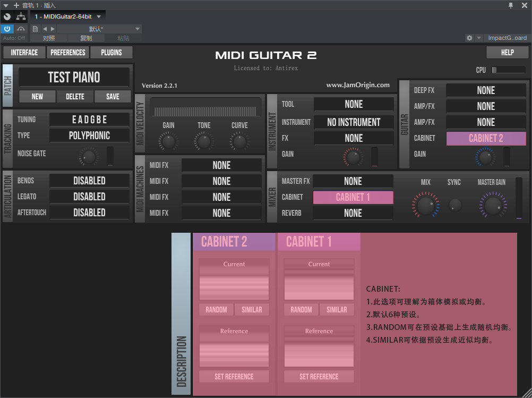Click RANDOM under CABINET 2

[216, 310]
